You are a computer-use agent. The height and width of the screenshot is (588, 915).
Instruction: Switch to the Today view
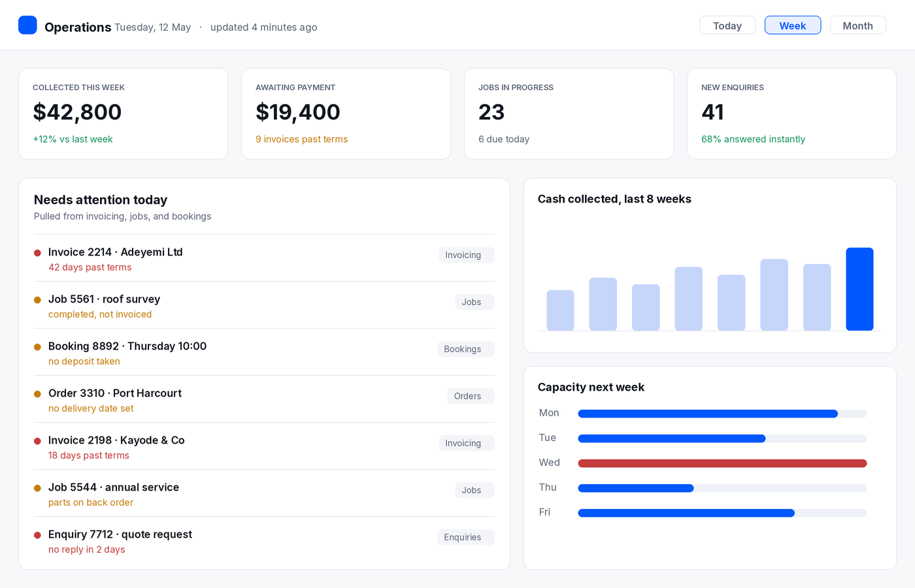click(727, 25)
